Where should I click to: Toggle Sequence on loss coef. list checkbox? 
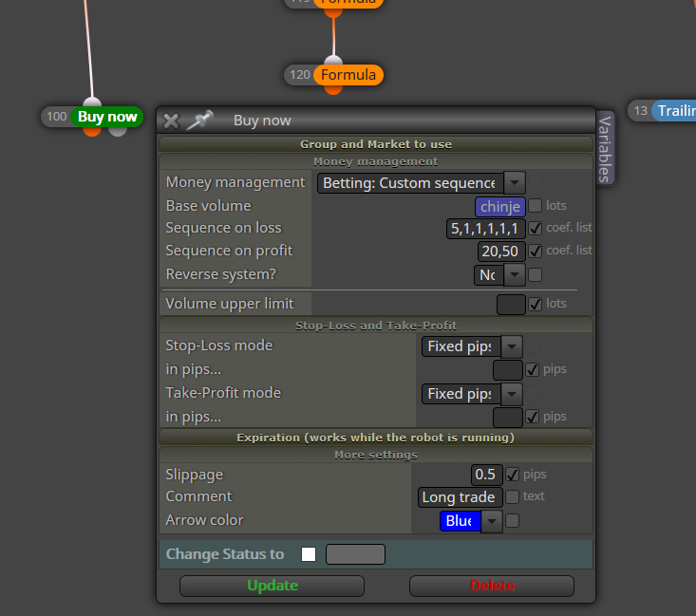coord(535,228)
